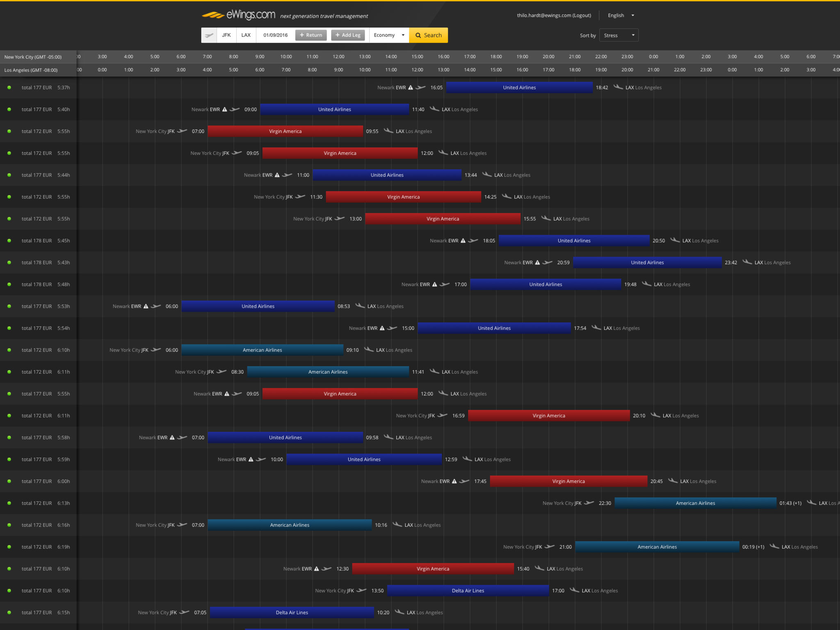Viewport: 840px width, 630px height.
Task: Click the landing icon after 00:19 (+1)
Action: [x=774, y=546]
